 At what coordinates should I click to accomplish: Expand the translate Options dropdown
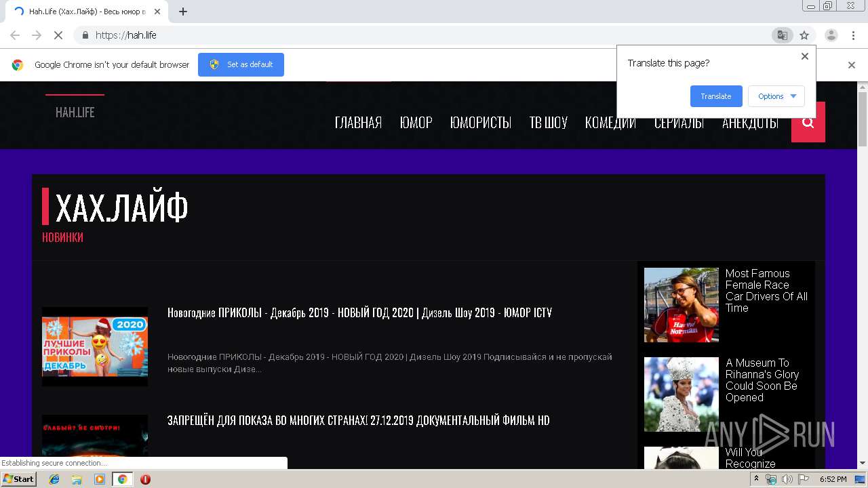776,96
